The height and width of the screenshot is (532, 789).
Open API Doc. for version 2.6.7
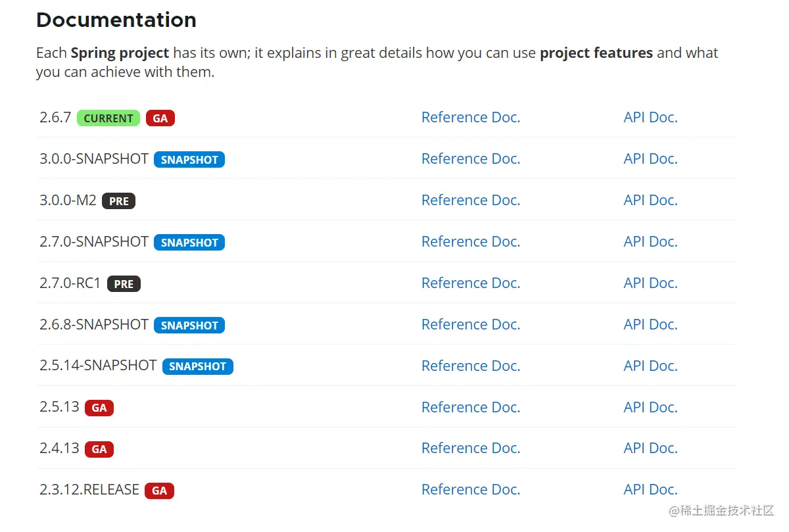(650, 118)
